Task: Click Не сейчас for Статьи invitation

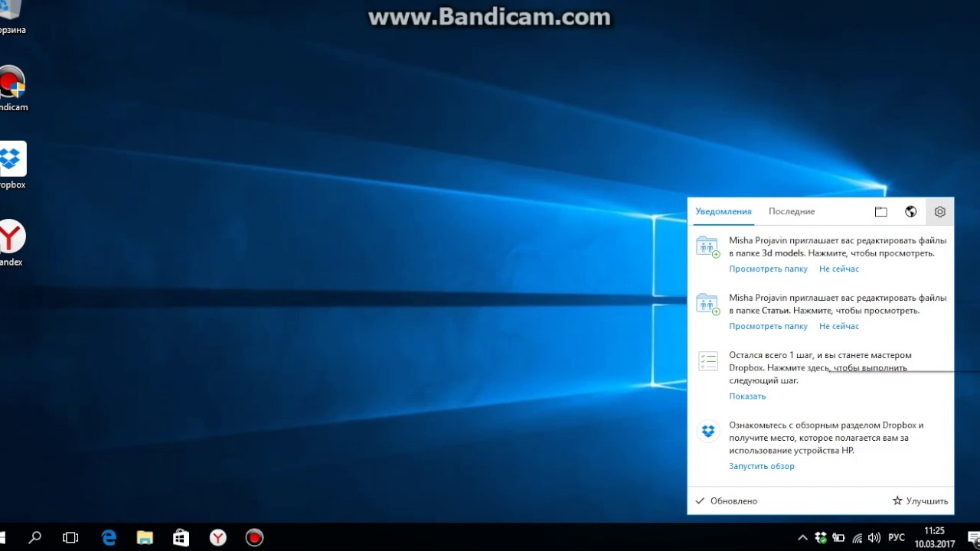Action: (839, 327)
